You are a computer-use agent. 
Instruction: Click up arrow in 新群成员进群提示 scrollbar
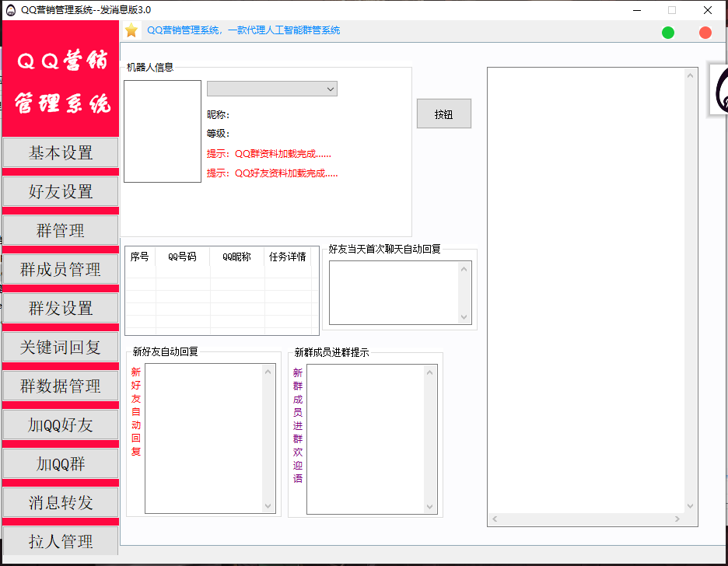429,372
